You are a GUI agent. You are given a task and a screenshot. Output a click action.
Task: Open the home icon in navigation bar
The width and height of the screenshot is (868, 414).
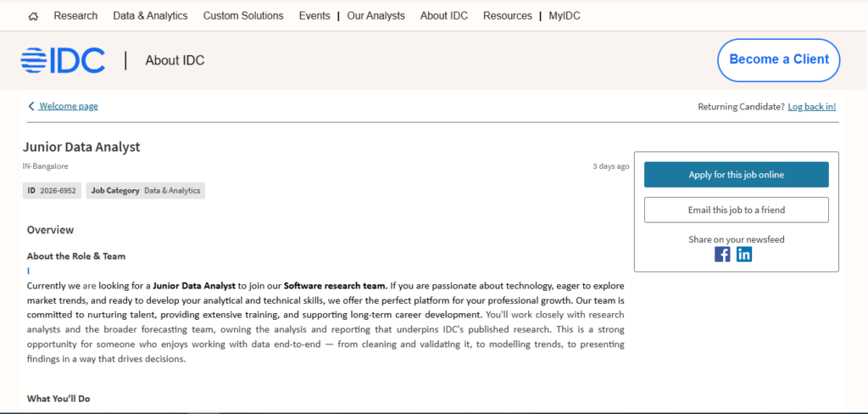(x=33, y=17)
